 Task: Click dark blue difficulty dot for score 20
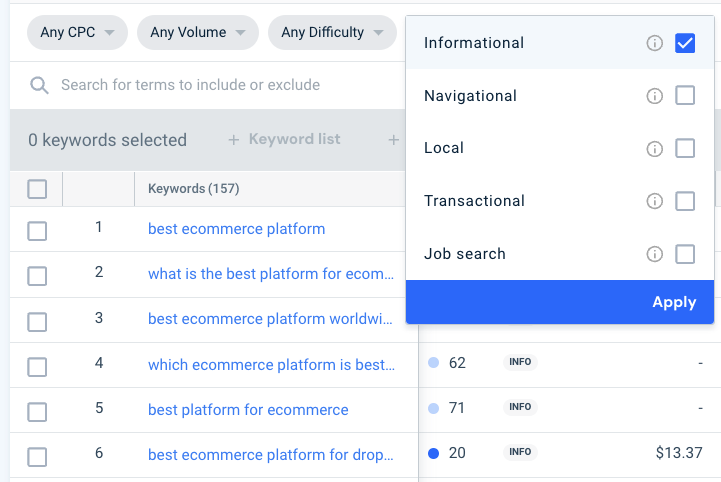(433, 453)
